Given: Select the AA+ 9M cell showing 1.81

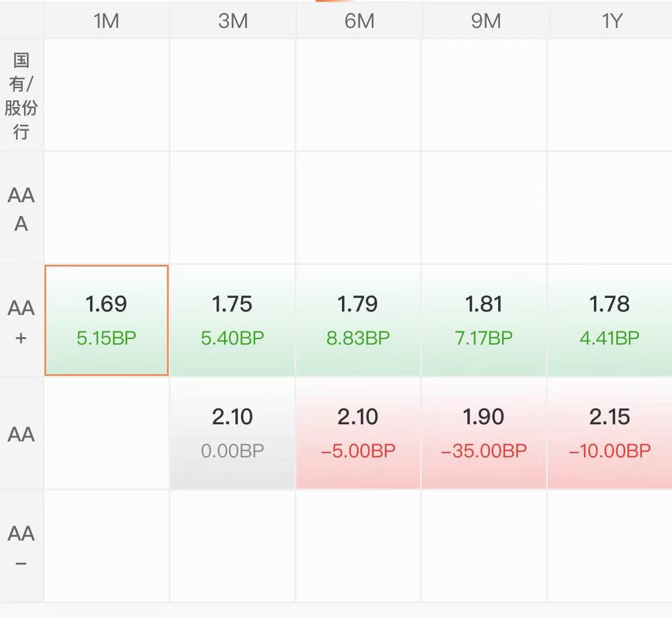Looking at the screenshot, I should click(484, 320).
